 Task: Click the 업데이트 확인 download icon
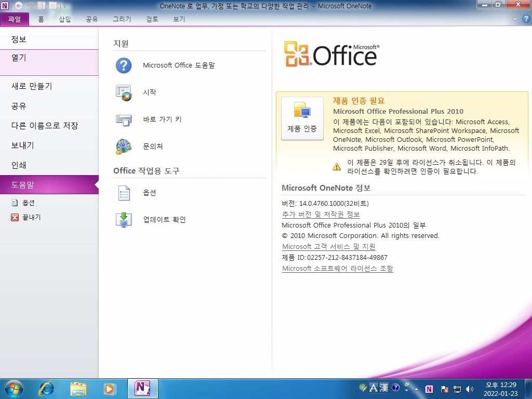point(124,220)
